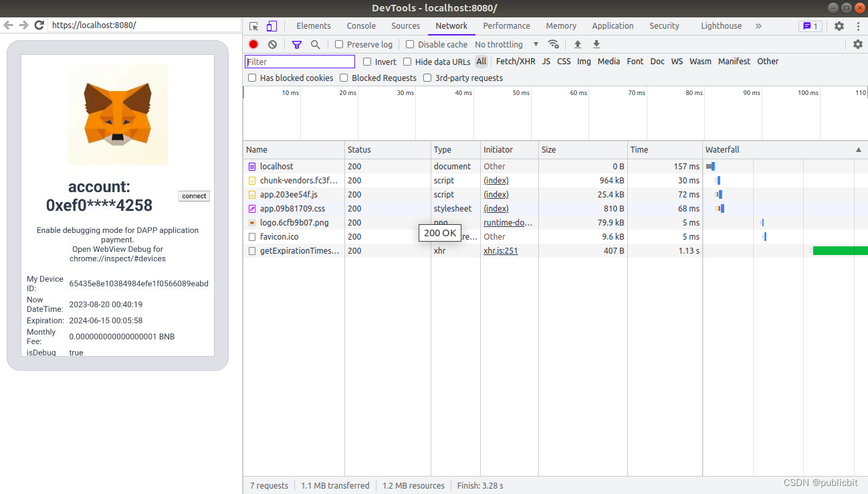Filter requests by Wasm type
The height and width of the screenshot is (494, 868).
(700, 62)
